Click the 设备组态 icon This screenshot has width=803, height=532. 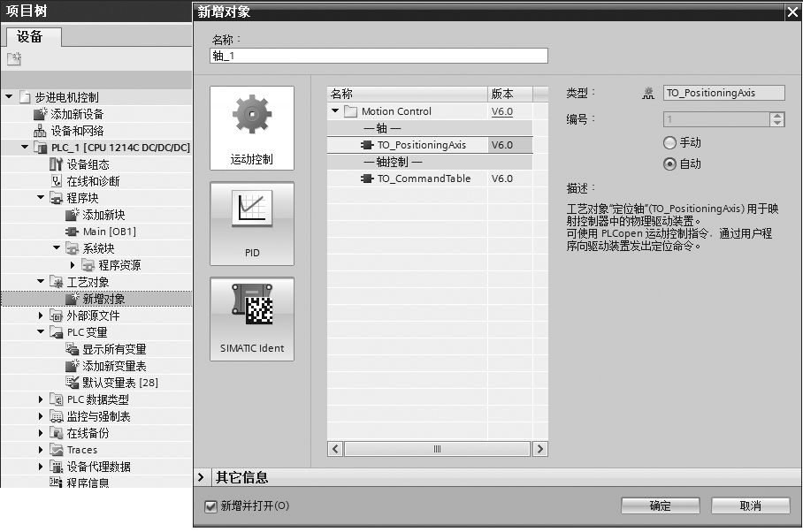(x=56, y=164)
